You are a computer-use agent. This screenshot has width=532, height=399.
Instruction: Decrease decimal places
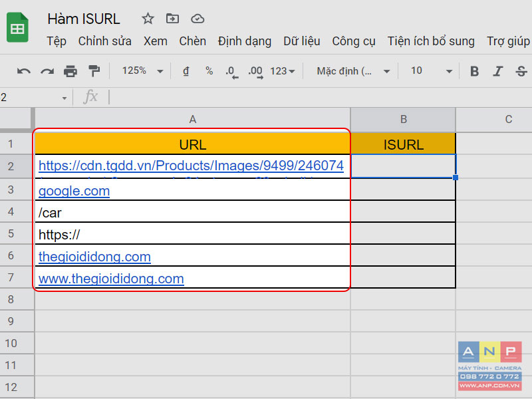coord(231,72)
